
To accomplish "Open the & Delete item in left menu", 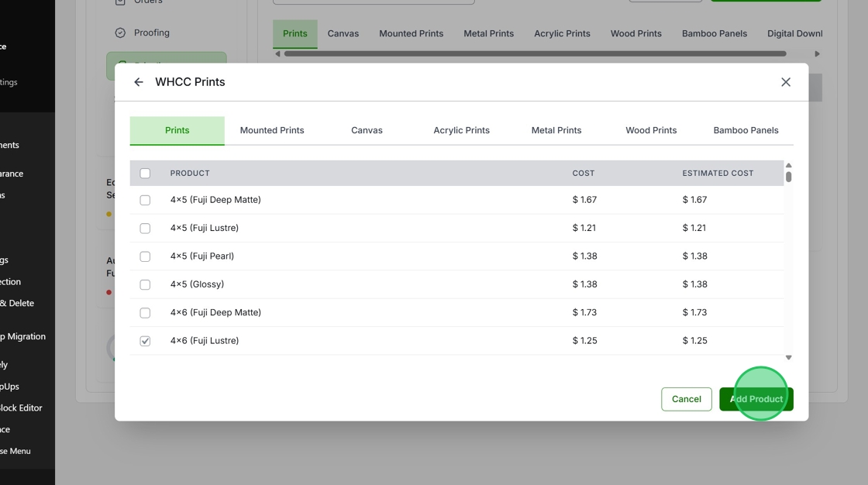I will [17, 304].
